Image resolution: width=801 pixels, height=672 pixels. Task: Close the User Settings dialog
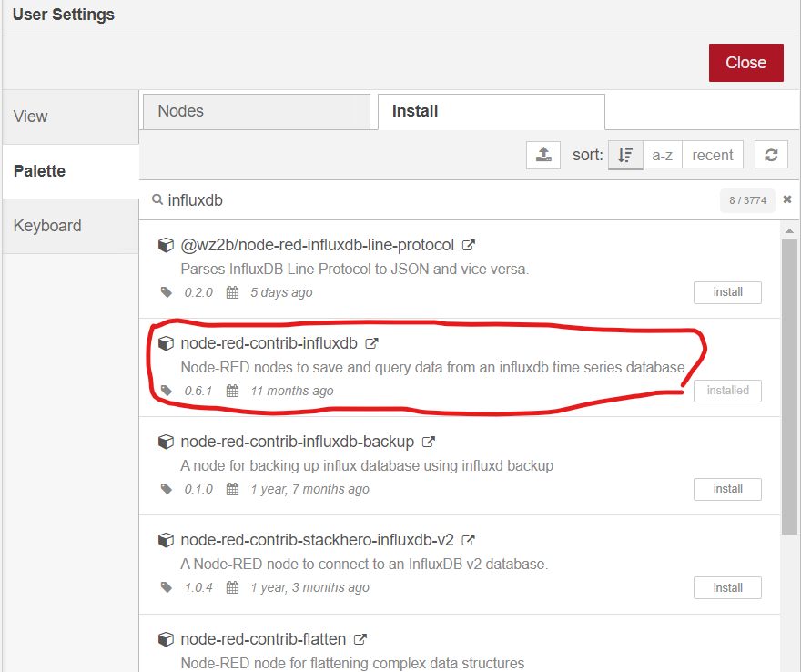(745, 63)
